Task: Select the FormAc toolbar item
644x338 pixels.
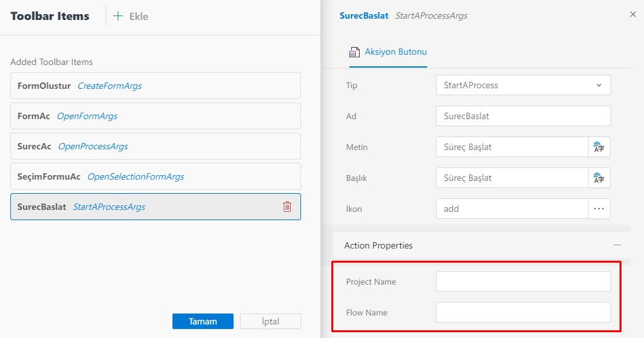Action: point(155,116)
